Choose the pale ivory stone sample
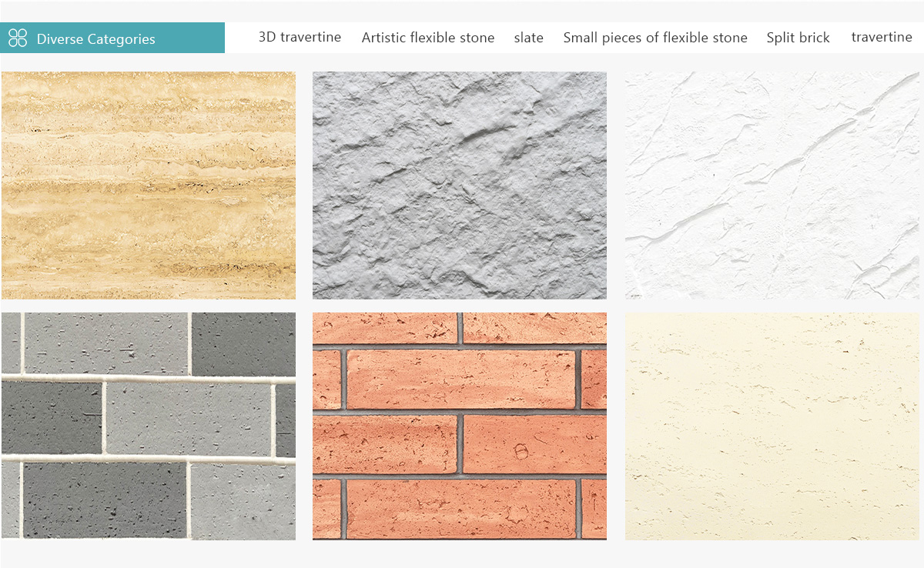This screenshot has height=568, width=924. 772,426
